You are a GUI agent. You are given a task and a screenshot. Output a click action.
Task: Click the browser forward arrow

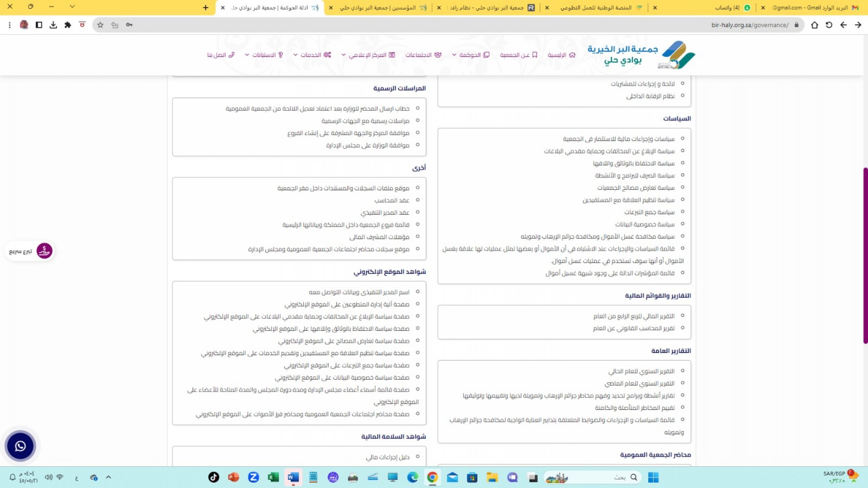858,25
